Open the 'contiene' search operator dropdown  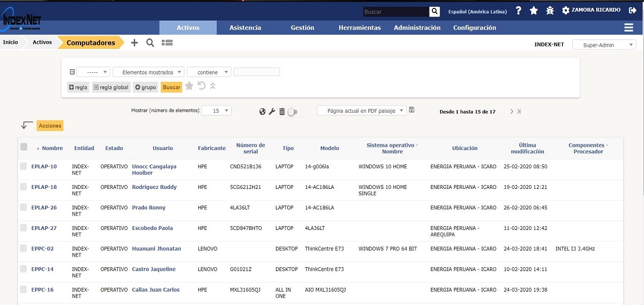[x=209, y=72]
